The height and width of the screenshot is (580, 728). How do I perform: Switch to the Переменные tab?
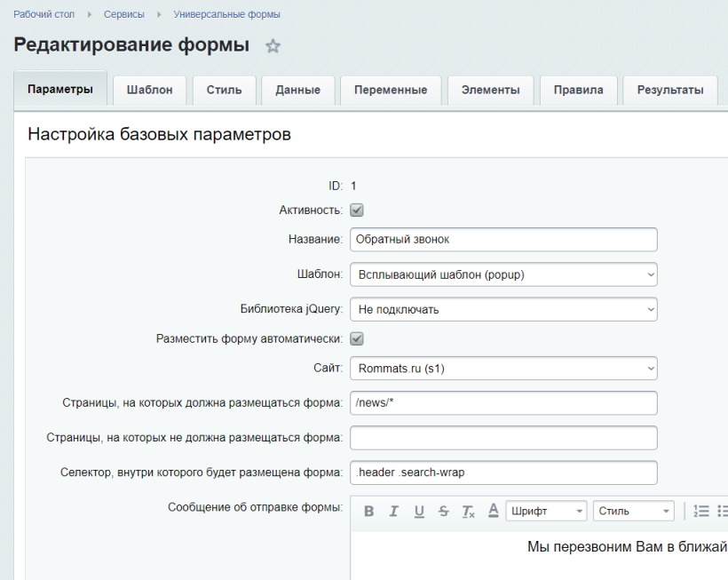(388, 91)
